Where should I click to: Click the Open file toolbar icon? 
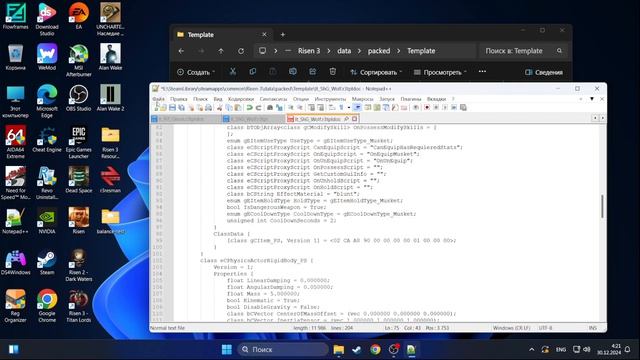click(163, 107)
